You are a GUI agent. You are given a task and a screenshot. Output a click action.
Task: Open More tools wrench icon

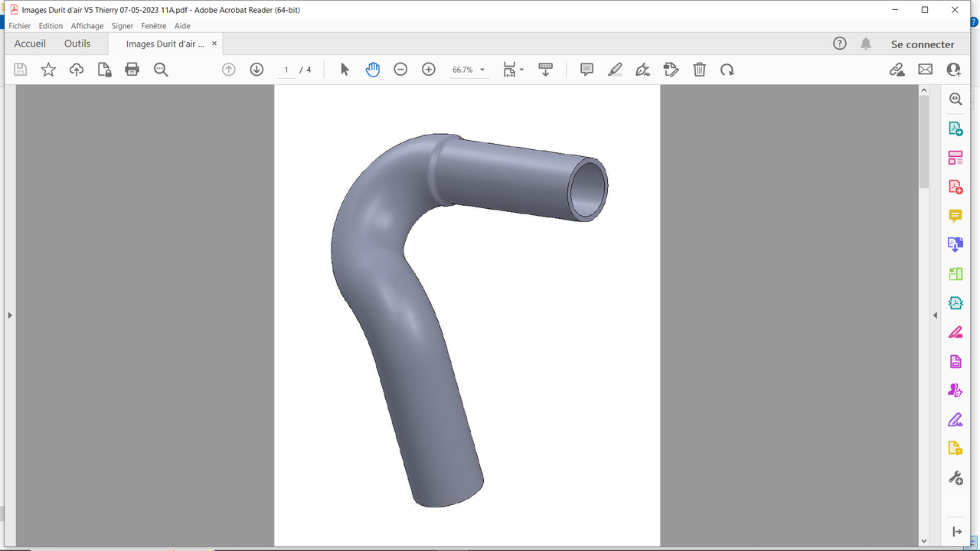pyautogui.click(x=955, y=478)
